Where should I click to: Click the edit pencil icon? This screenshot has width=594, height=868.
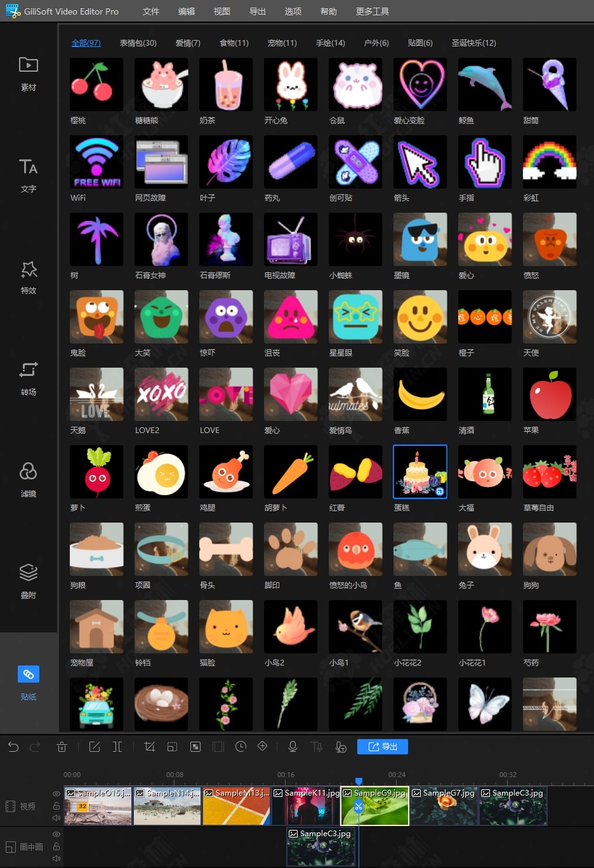[95, 747]
